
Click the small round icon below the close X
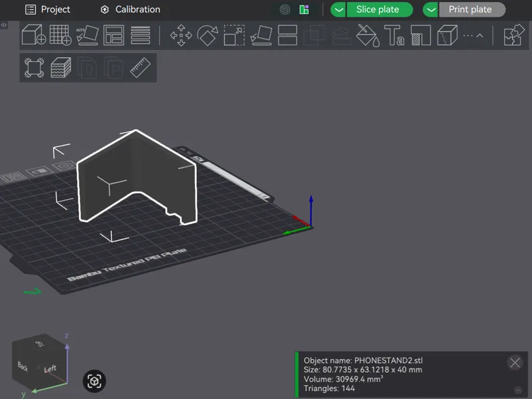(518, 390)
